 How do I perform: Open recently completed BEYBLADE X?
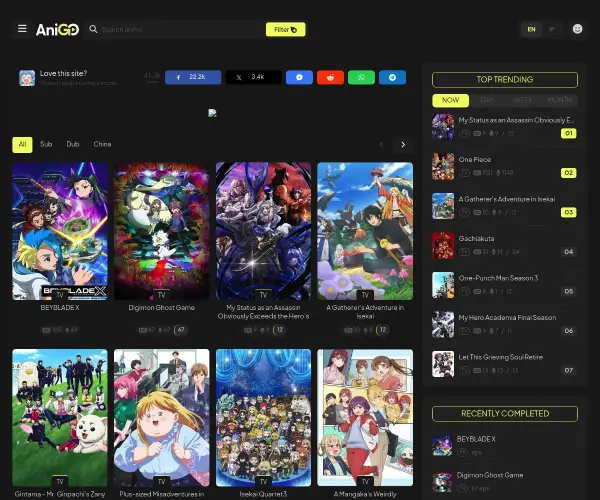476,439
